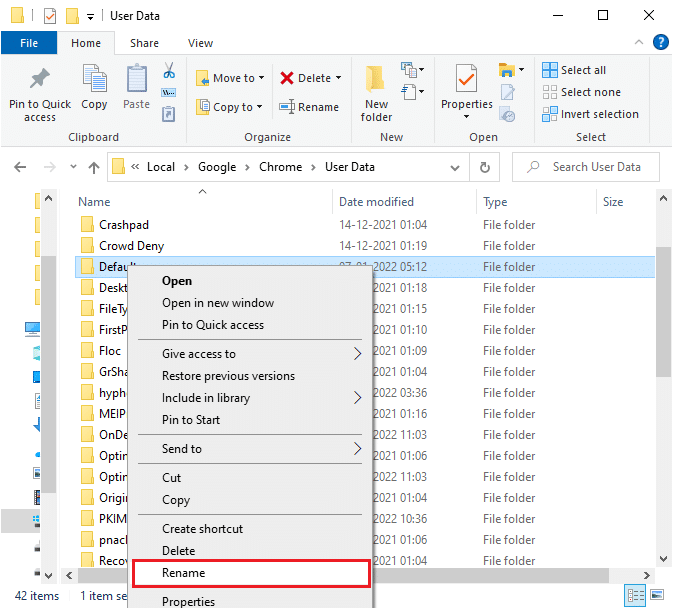Switch to the View tab
Screen dimensions: 673x608
pyautogui.click(x=200, y=43)
